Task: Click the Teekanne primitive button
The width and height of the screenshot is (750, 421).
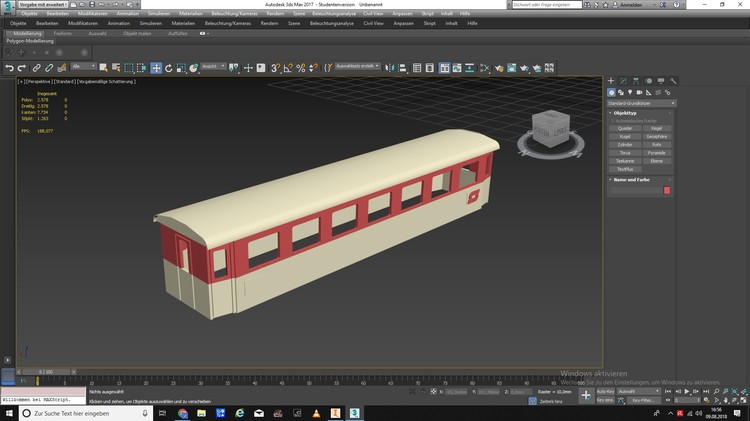Action: 624,160
